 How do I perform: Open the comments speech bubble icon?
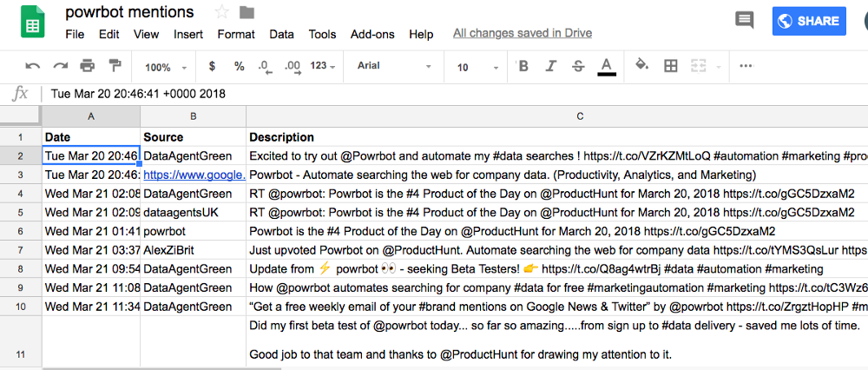pyautogui.click(x=744, y=21)
